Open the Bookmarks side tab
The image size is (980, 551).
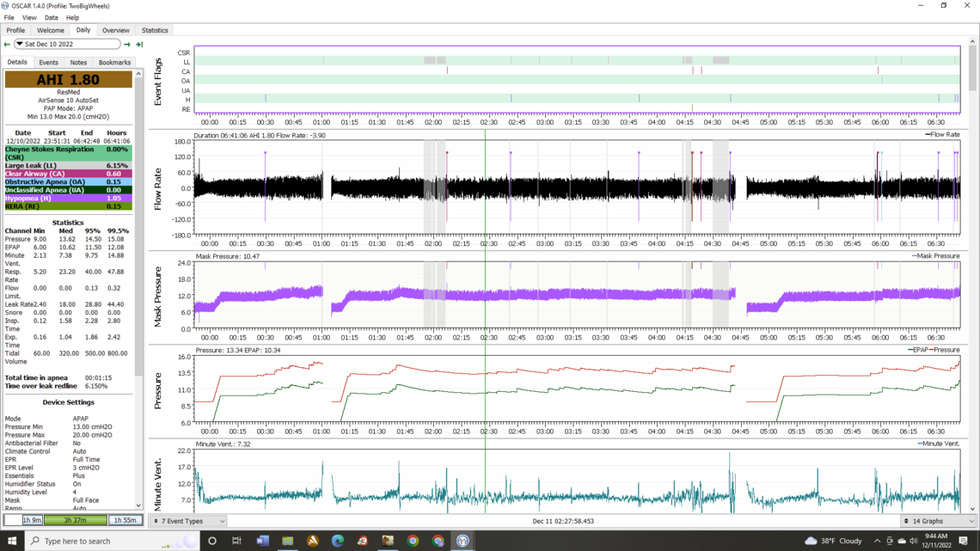(x=114, y=63)
